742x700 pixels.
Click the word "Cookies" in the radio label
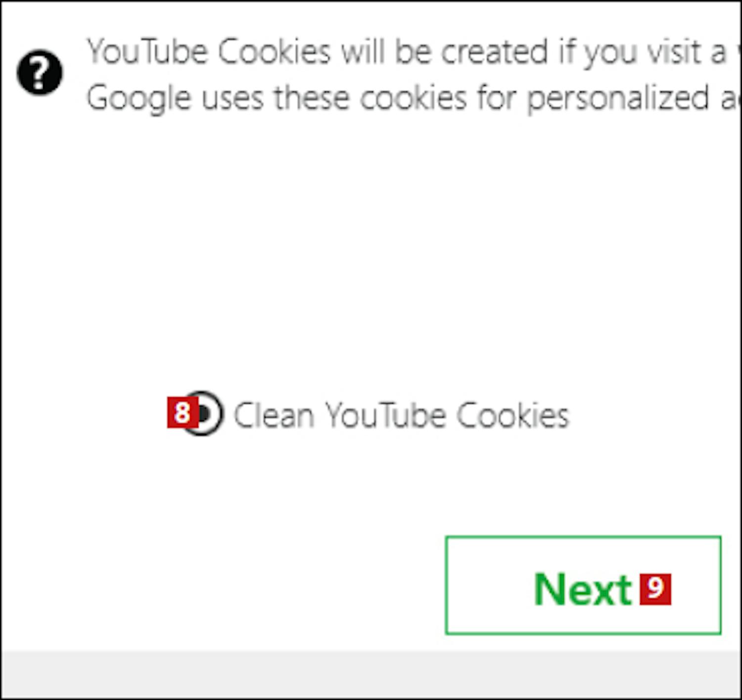(513, 415)
